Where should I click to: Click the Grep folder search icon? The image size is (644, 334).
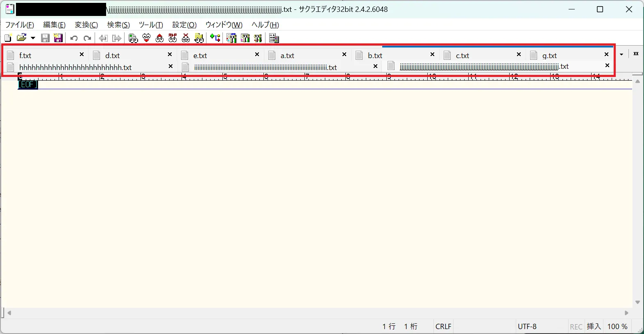click(199, 38)
